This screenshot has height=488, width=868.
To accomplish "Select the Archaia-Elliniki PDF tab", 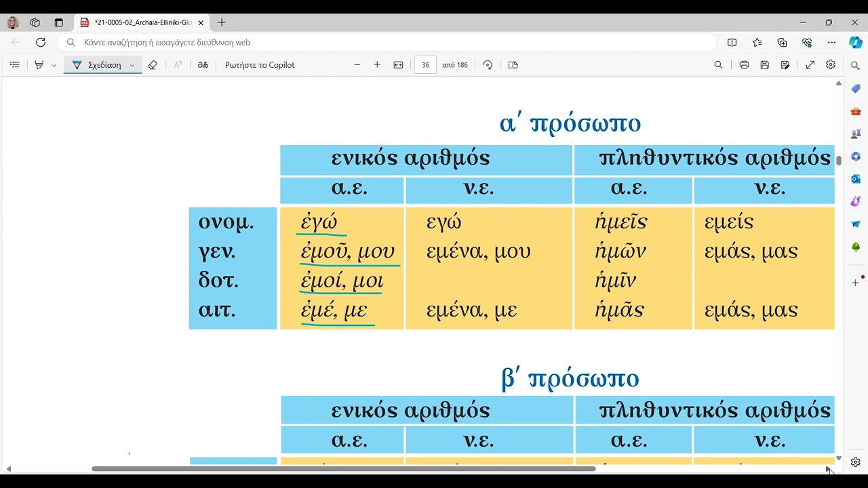I will 142,22.
